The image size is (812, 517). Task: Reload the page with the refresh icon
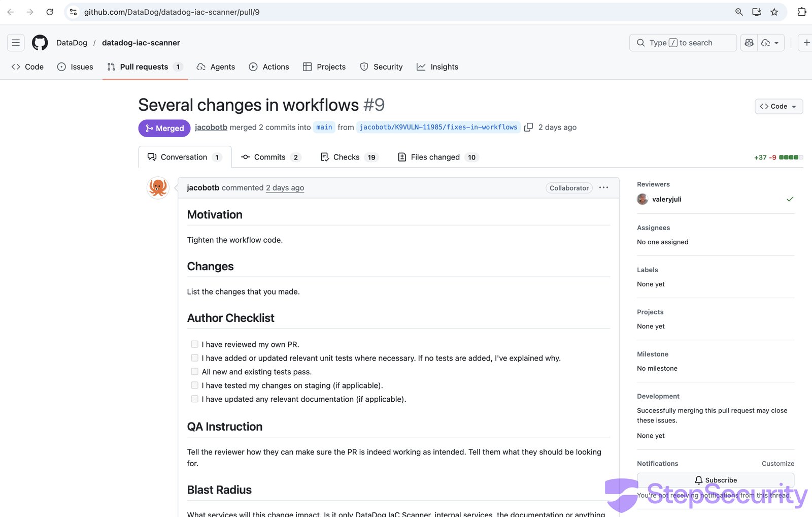[x=50, y=12]
